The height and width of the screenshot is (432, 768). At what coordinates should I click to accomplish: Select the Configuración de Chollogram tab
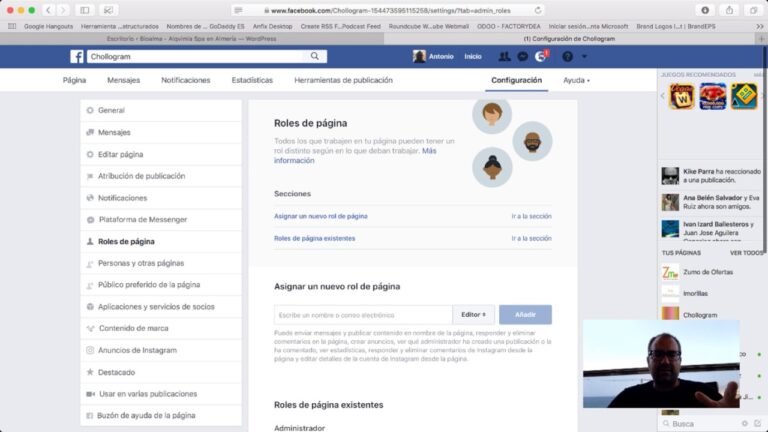(569, 39)
